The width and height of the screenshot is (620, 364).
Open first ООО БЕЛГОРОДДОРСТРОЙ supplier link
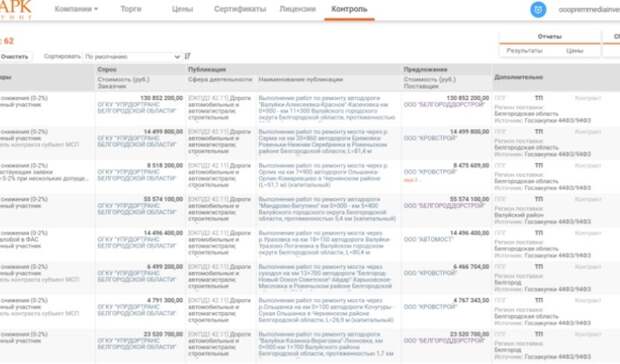click(x=444, y=105)
